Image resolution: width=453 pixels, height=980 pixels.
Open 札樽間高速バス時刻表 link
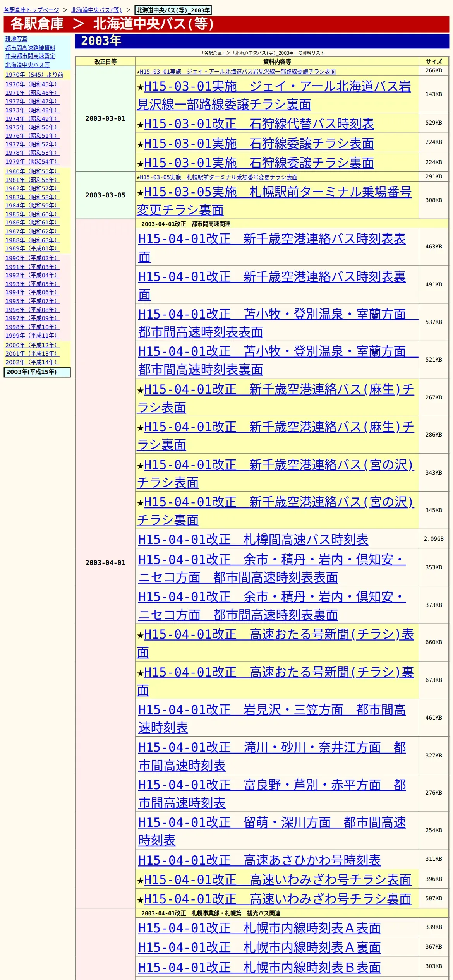253,539
